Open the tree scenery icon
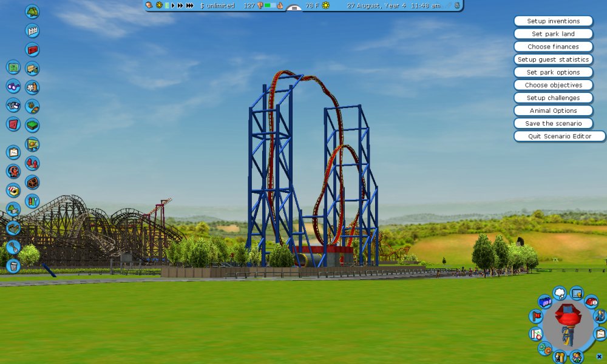 (x=32, y=12)
